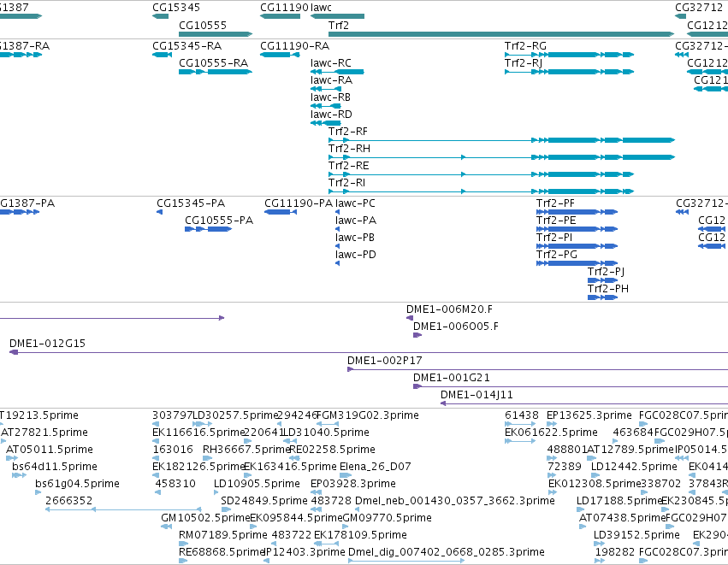
Task: Select the EP03928.3prime EST label
Action: coord(352,484)
